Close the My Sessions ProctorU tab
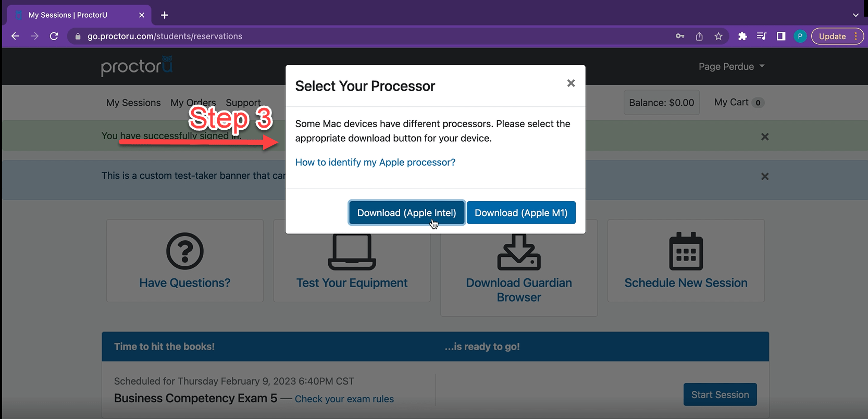This screenshot has width=868, height=419. (x=142, y=15)
